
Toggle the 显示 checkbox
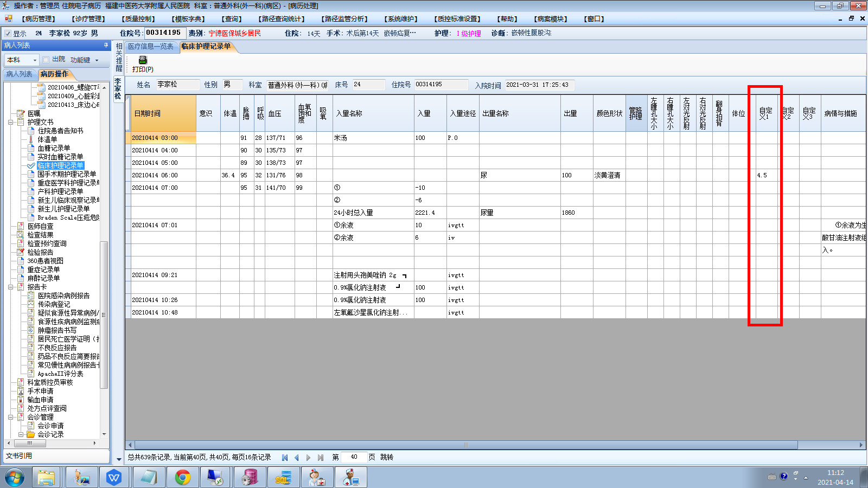pyautogui.click(x=8, y=33)
